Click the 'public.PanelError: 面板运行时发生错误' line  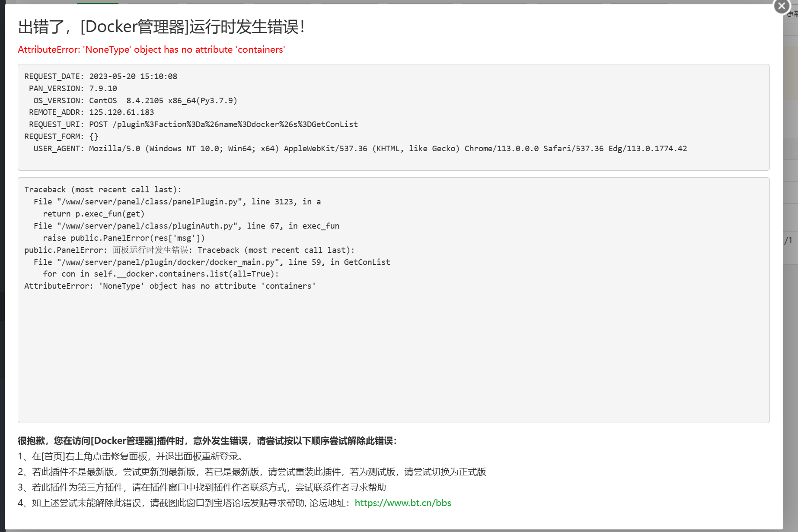[x=189, y=250]
